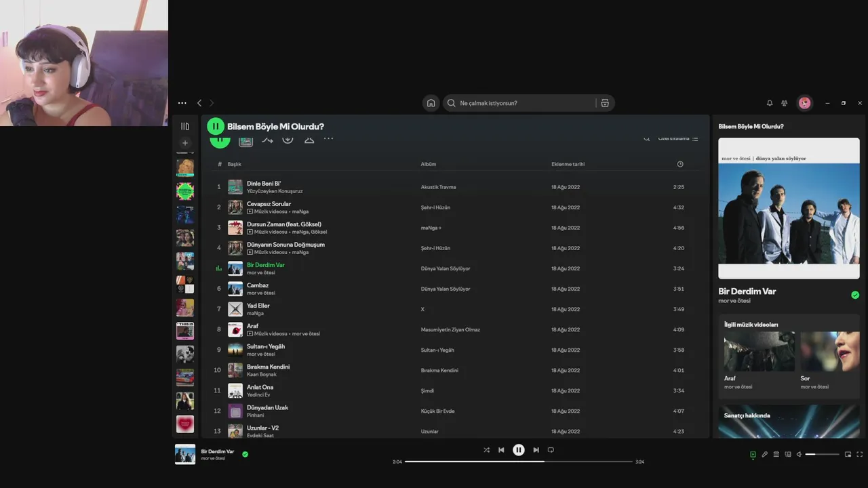Open the Sanatçı hakkında card
Viewport: 868px width, 488px height.
[x=789, y=421]
